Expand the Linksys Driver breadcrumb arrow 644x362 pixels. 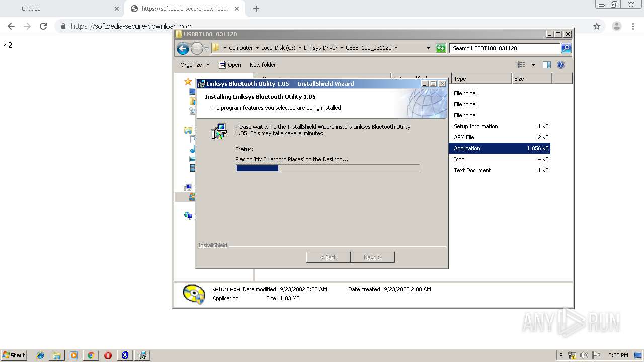[x=342, y=48]
